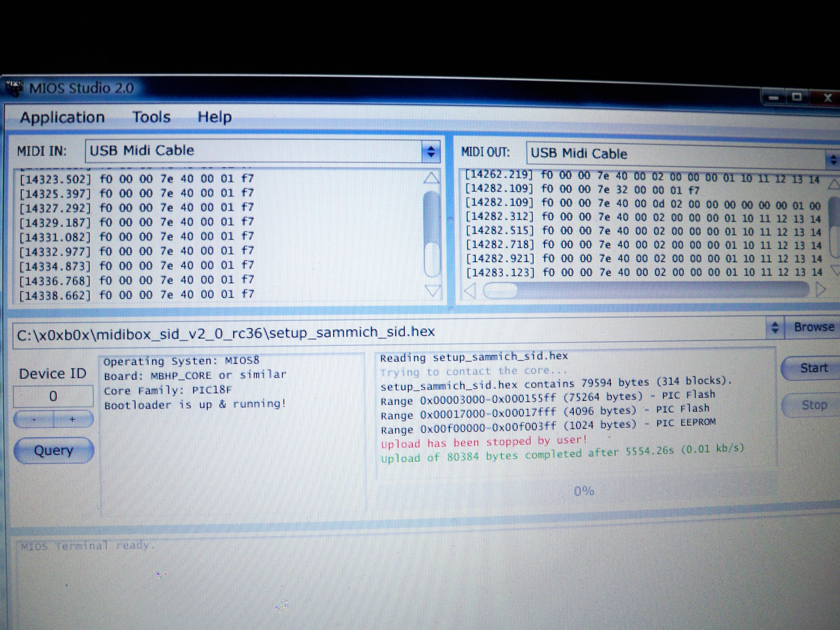The width and height of the screenshot is (840, 630).
Task: Open the Help menu
Action: coord(215,117)
